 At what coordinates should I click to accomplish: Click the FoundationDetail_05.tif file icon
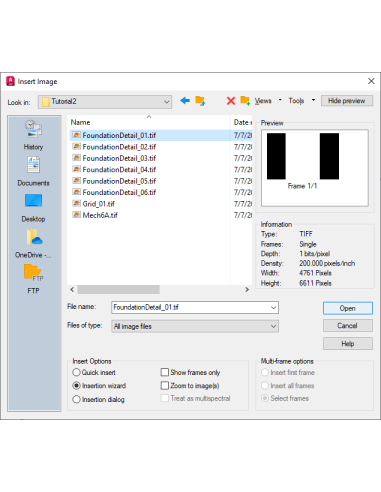(77, 180)
